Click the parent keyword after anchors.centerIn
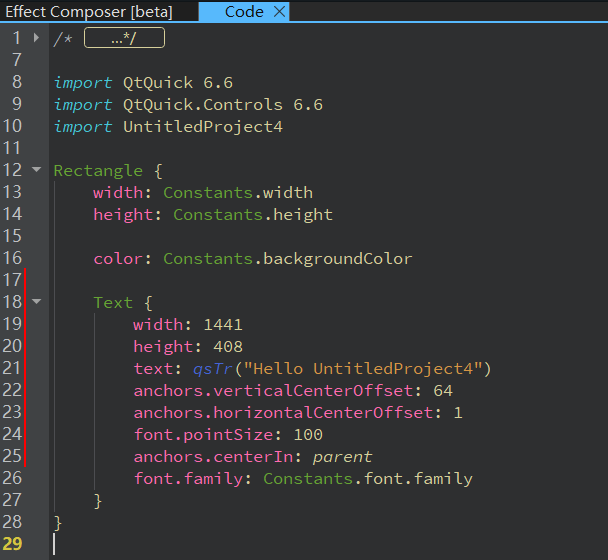 point(342,456)
